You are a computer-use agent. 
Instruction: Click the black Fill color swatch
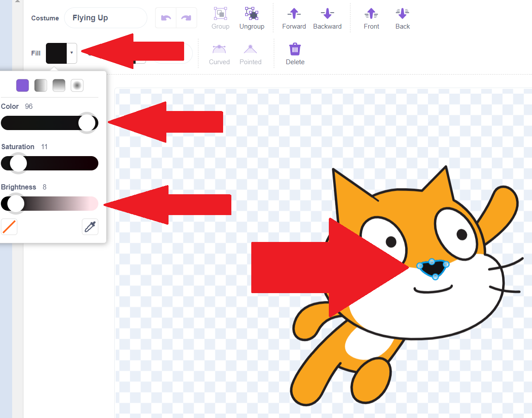[56, 53]
